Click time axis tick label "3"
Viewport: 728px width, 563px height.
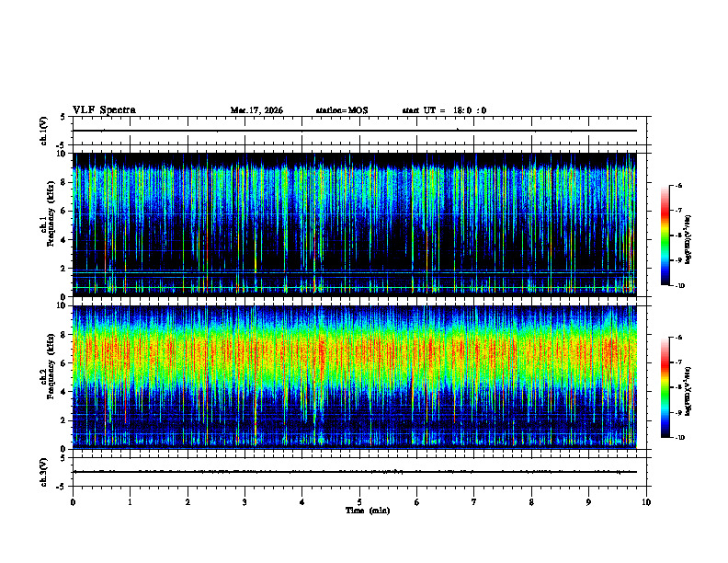tap(245, 502)
